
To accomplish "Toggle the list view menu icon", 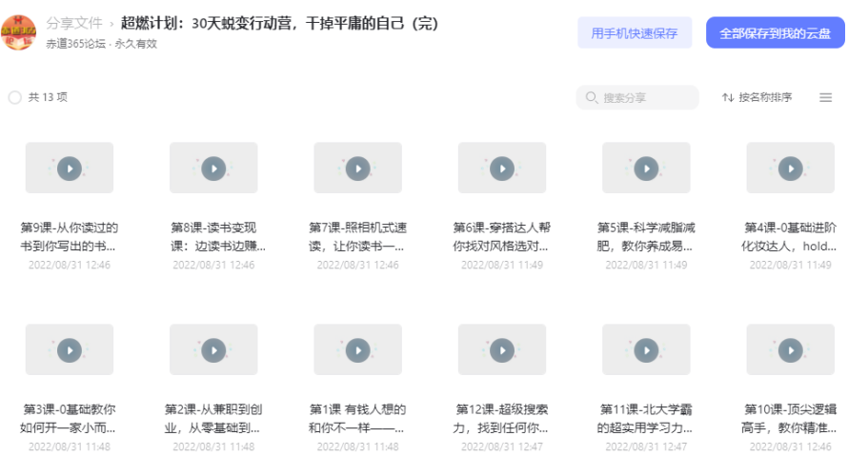I will coord(825,97).
